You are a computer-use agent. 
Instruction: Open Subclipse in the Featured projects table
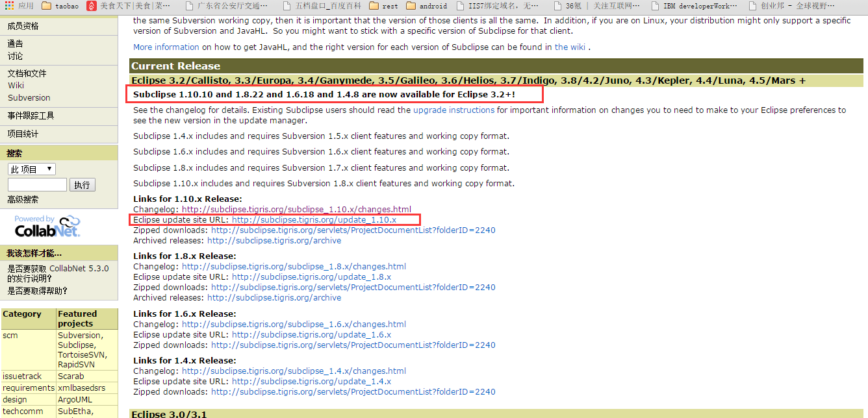coord(77,345)
